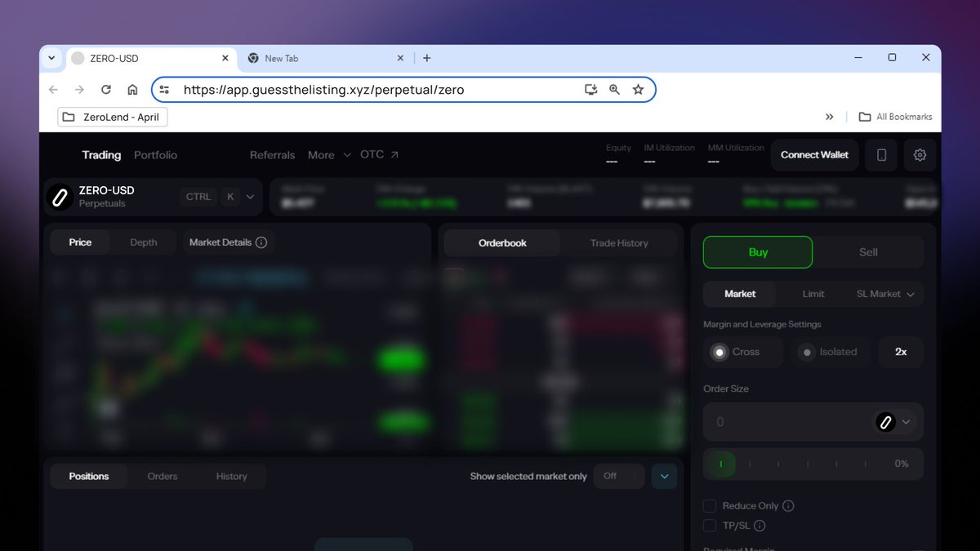This screenshot has width=980, height=551.
Task: Click the ZERO token logo beside ZERO-USD
Action: pyautogui.click(x=60, y=196)
